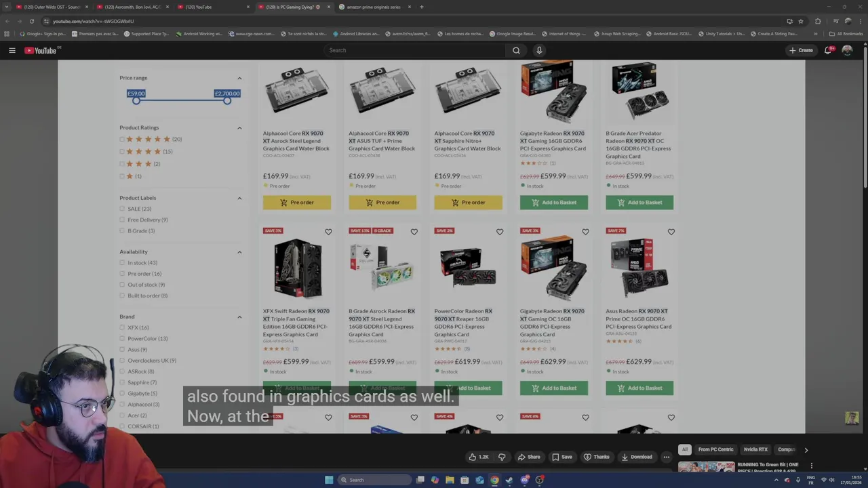Tick the PowerColor (13) brand checkbox
Viewport: 868px width, 488px height.
click(122, 338)
